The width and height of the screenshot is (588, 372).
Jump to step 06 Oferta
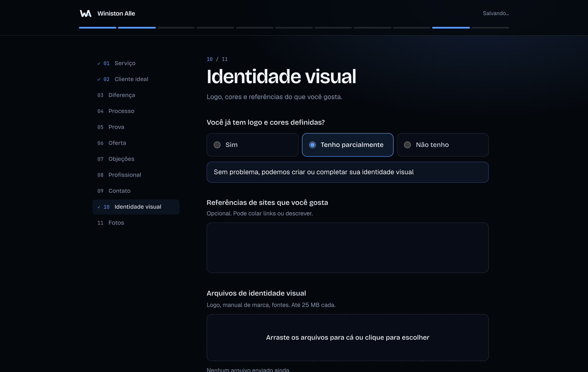(136, 143)
